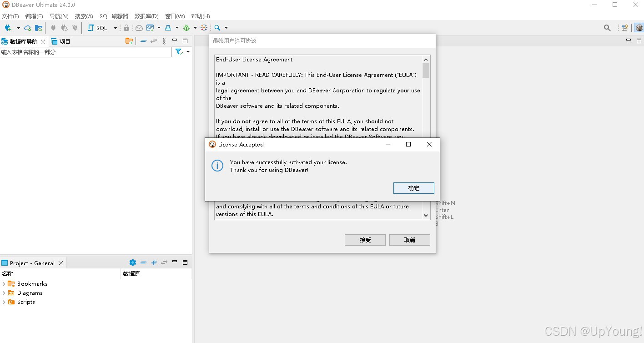This screenshot has height=343, width=644.
Task: Expand the Diagrams tree node
Action: click(x=4, y=293)
